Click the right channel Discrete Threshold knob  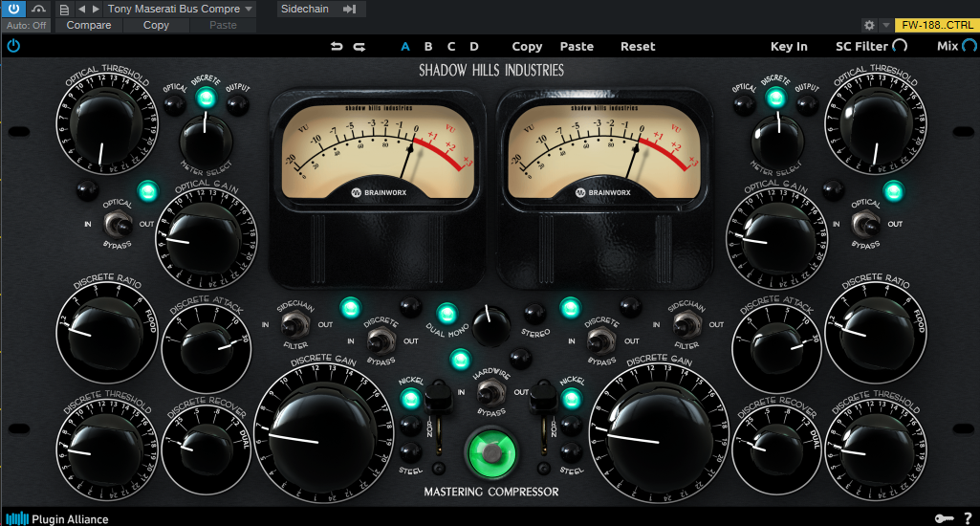(x=875, y=449)
